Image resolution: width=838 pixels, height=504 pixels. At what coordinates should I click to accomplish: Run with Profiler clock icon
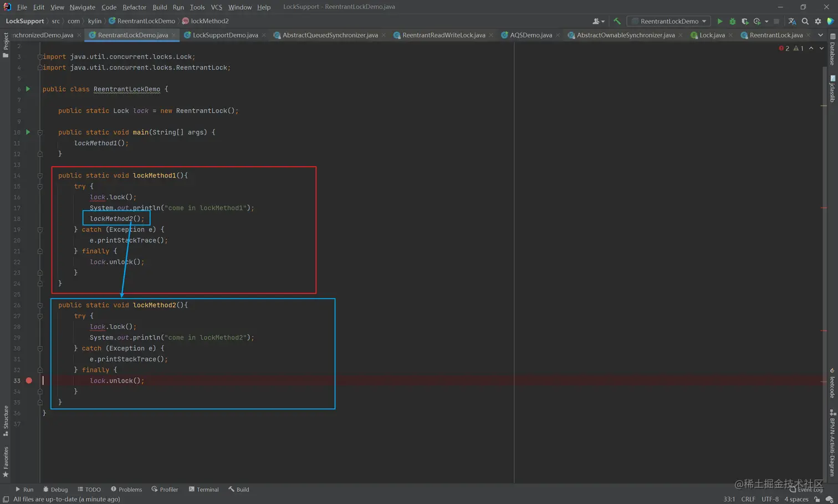[757, 21]
